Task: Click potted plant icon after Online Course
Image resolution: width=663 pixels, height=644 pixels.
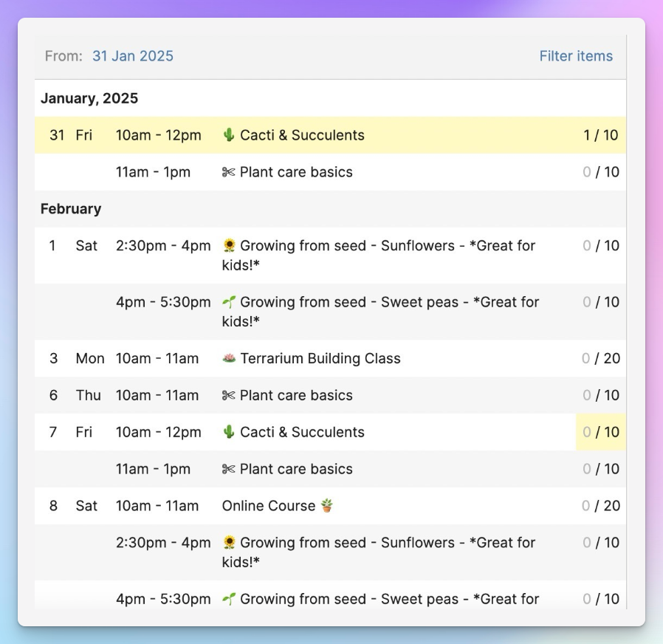Action: pyautogui.click(x=327, y=505)
